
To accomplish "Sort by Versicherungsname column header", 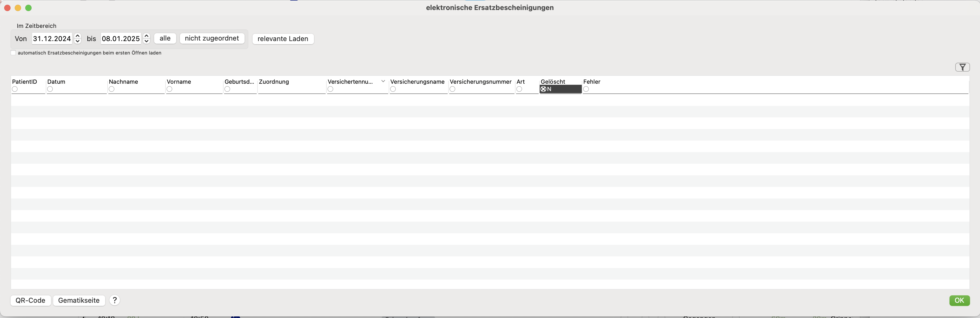I will (417, 82).
